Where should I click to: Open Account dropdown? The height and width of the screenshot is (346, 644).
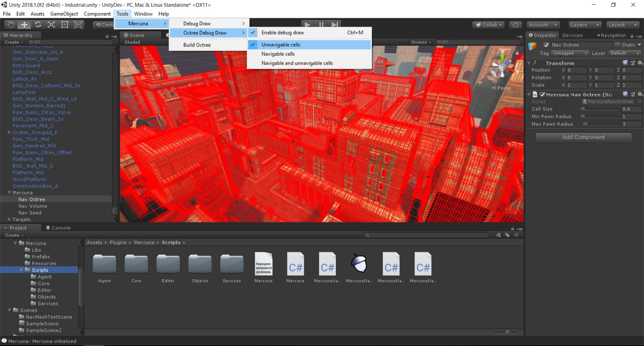[x=543, y=25]
